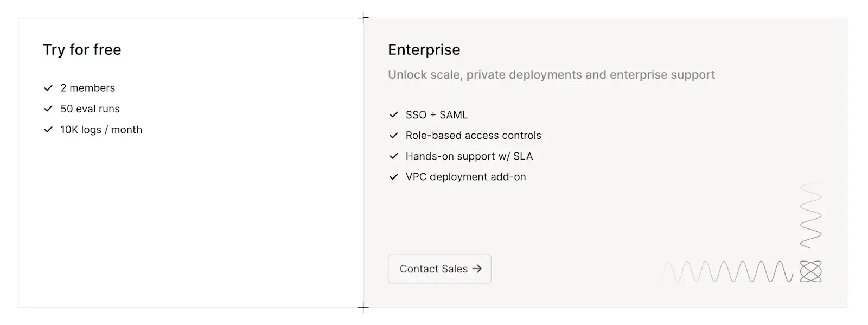The image size is (868, 325).
Task: Click the horizontal zigzag wave decoration
Action: [x=727, y=271]
